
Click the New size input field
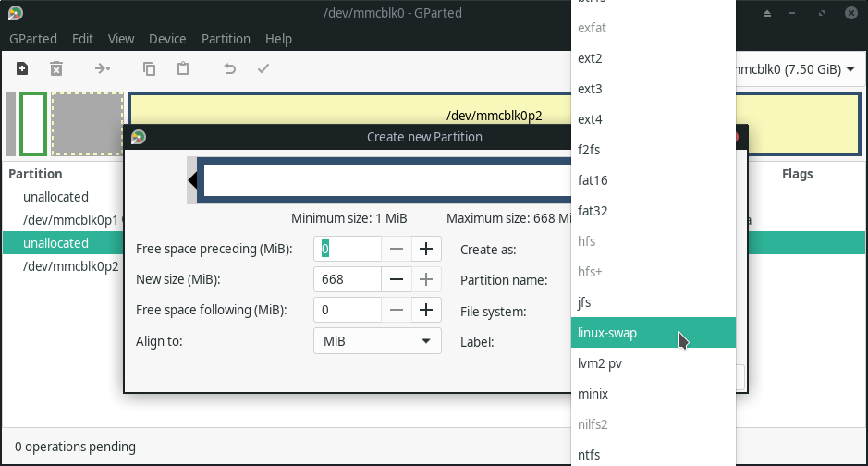(x=348, y=279)
